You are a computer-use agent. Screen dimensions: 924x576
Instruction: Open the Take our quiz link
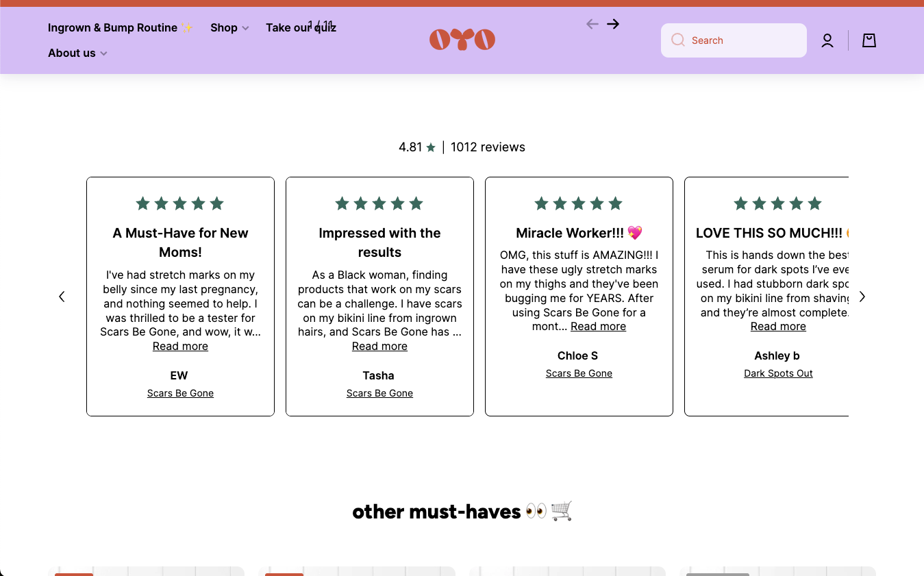tap(301, 27)
